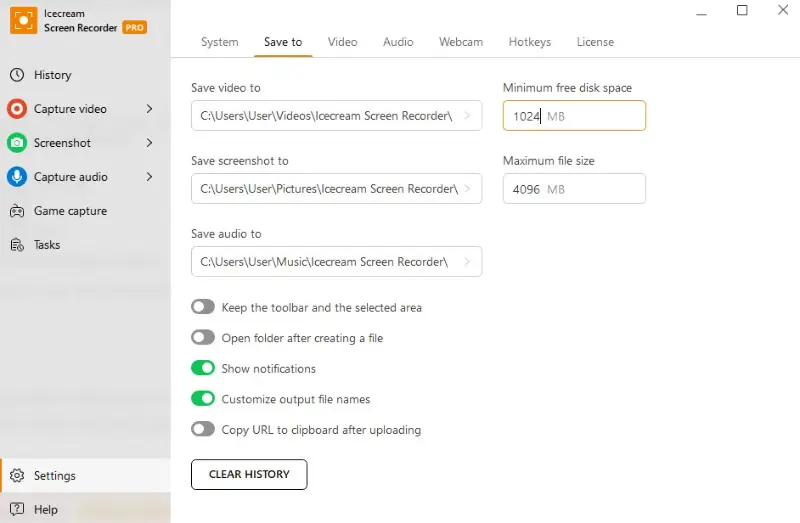Click the Tasks schedule icon
The height and width of the screenshot is (523, 800).
[x=17, y=245]
